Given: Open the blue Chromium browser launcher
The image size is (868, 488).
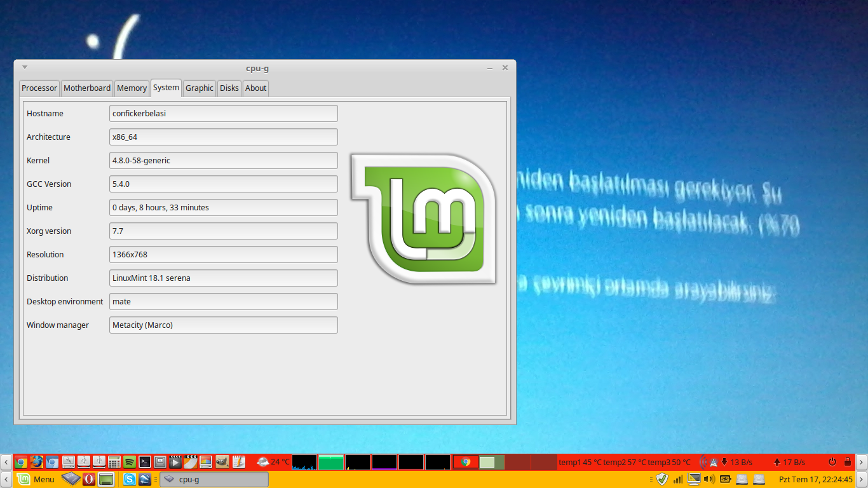Looking at the screenshot, I should pyautogui.click(x=52, y=462).
